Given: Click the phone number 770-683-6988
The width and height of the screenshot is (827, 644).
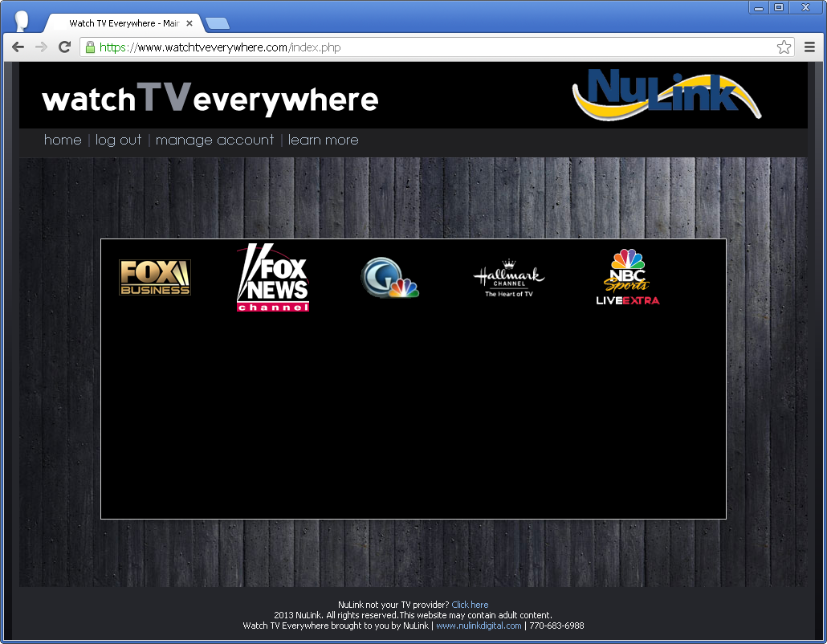Looking at the screenshot, I should 556,626.
